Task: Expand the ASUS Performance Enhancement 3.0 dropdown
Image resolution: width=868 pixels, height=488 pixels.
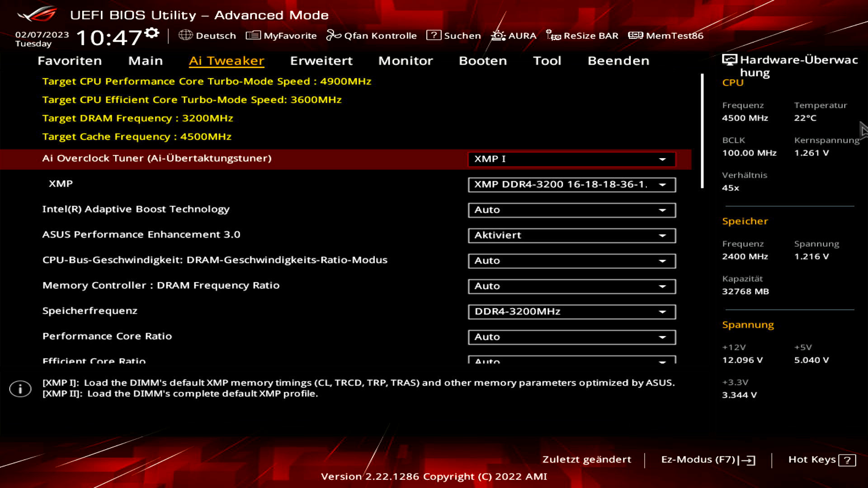Action: point(571,235)
